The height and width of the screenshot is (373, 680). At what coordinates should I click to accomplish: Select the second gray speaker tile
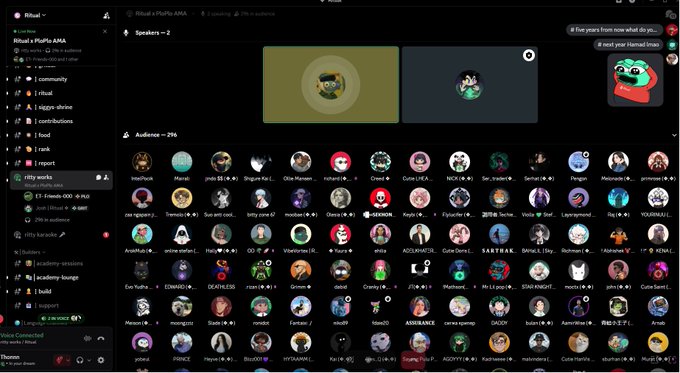(470, 85)
